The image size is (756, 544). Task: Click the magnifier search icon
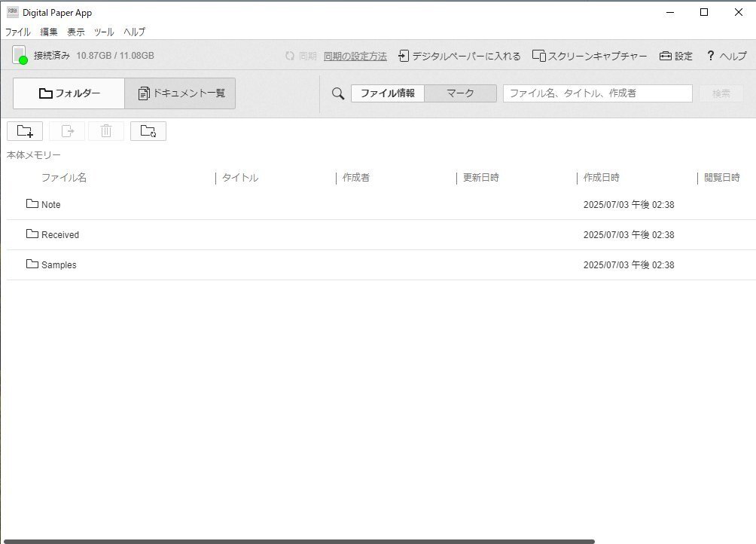point(338,93)
